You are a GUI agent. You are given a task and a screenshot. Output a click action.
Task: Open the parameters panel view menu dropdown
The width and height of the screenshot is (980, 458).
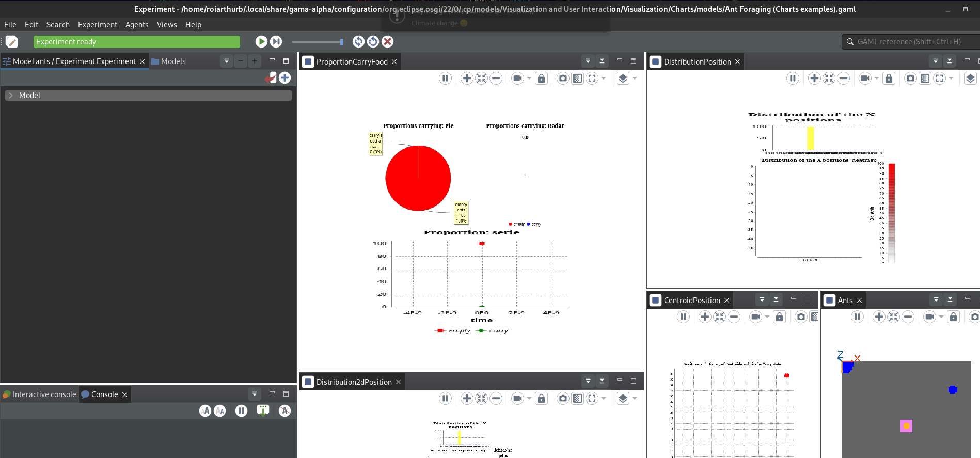coord(226,61)
